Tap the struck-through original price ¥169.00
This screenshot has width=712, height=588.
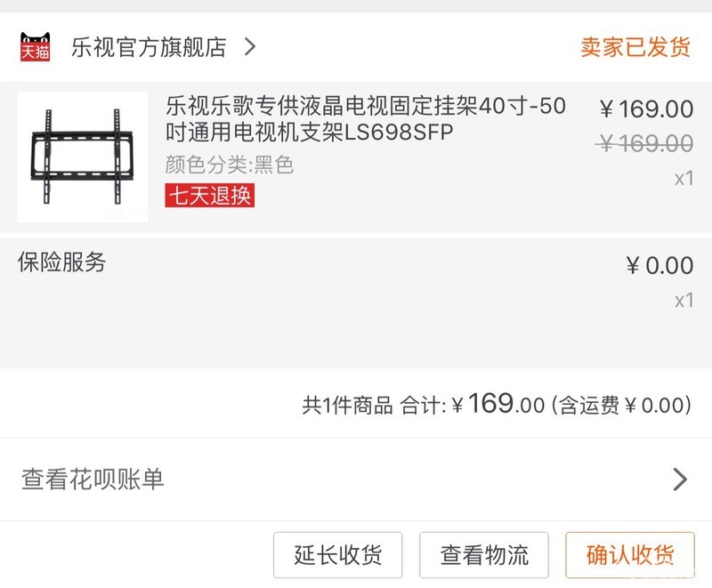pyautogui.click(x=644, y=143)
